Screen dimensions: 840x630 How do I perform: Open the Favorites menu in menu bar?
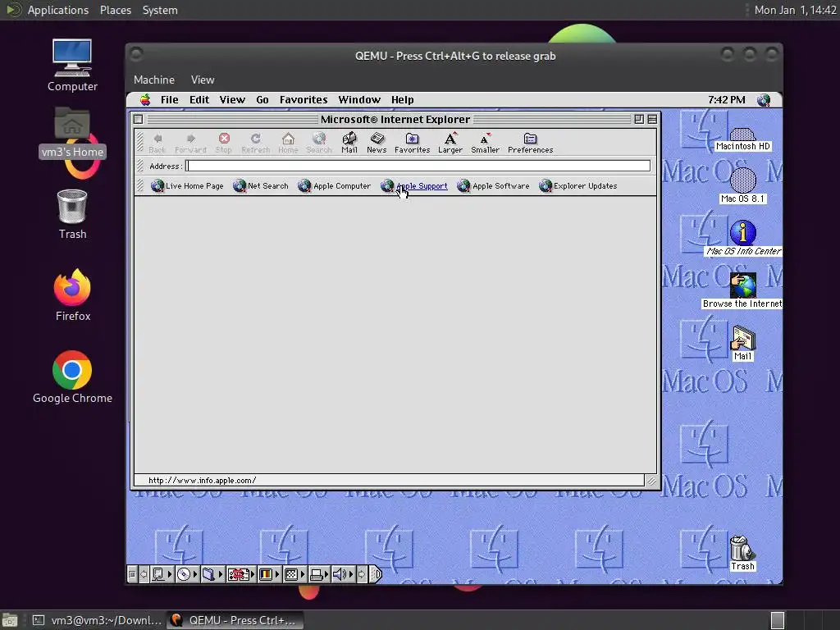click(304, 99)
